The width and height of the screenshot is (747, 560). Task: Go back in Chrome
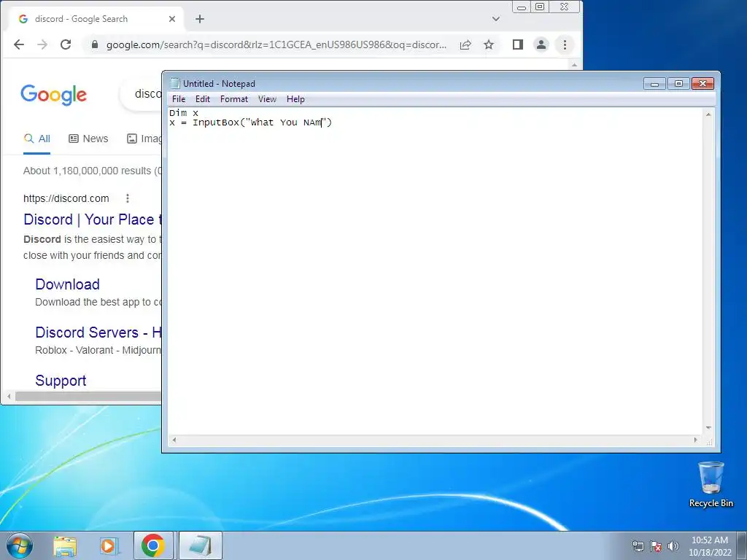[x=19, y=44]
